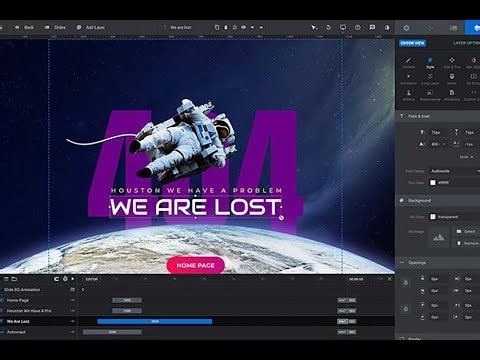The height and width of the screenshot is (360, 480).
Task: Toggle layer visibility with the eye icon
Action: pos(244,27)
